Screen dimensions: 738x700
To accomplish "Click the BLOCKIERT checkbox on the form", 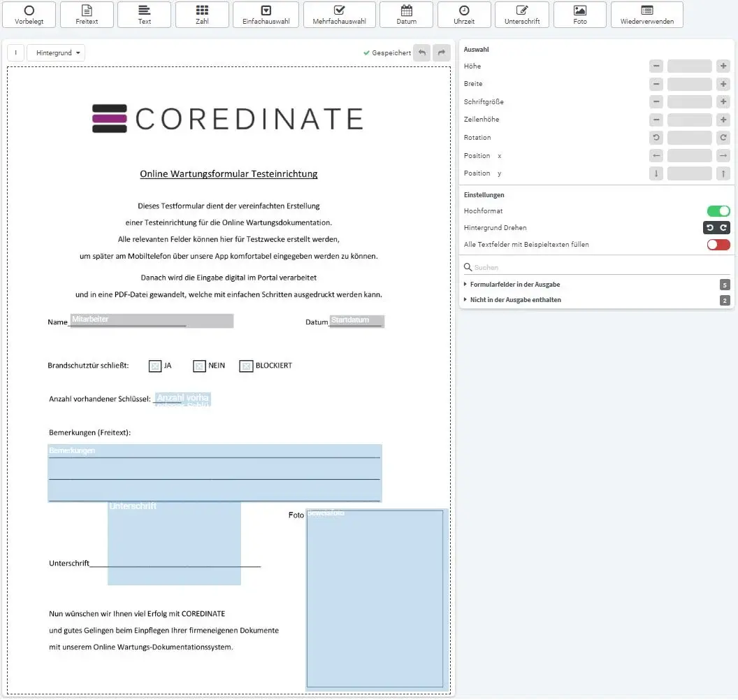I will click(246, 366).
